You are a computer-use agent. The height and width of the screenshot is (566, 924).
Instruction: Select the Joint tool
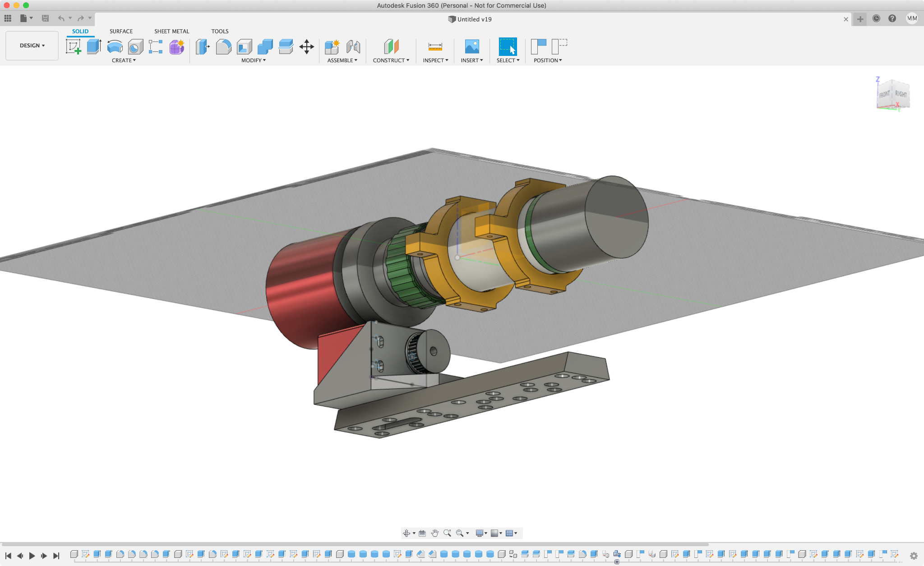click(x=353, y=46)
